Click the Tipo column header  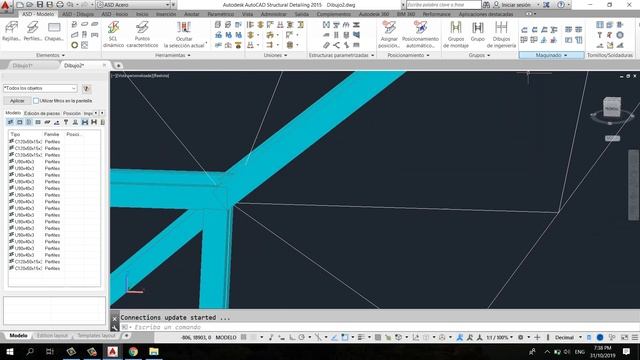coord(16,134)
